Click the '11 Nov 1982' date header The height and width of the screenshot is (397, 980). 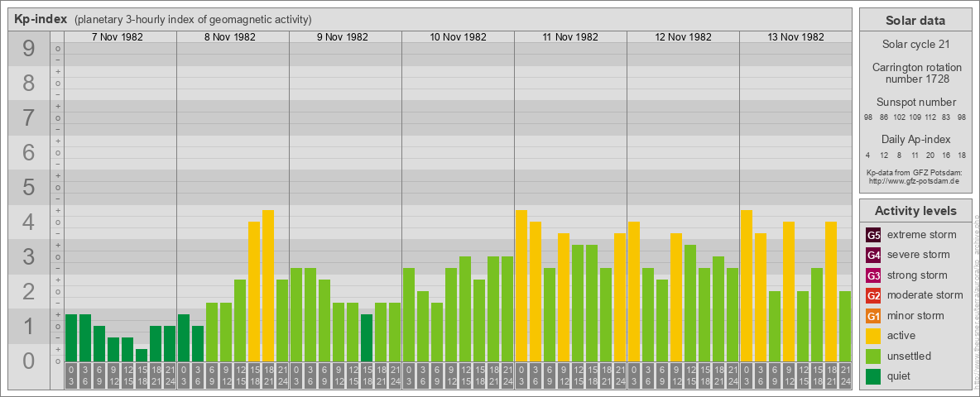pos(570,37)
